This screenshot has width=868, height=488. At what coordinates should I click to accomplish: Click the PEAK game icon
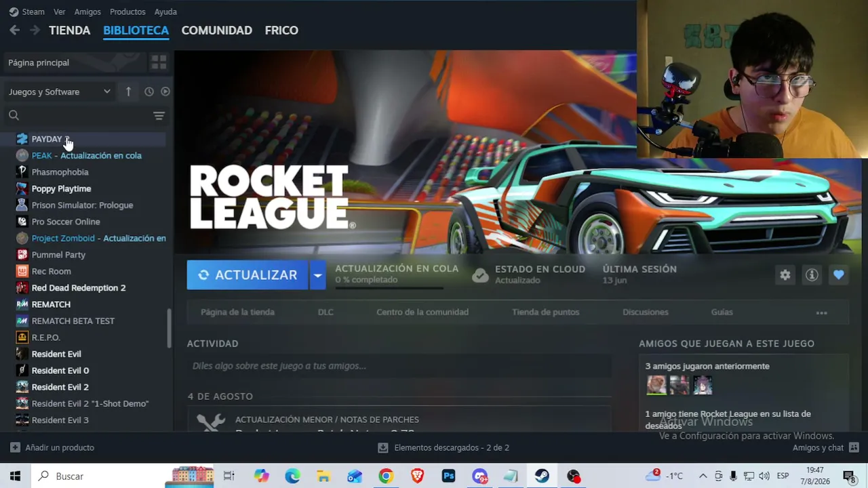pos(22,155)
